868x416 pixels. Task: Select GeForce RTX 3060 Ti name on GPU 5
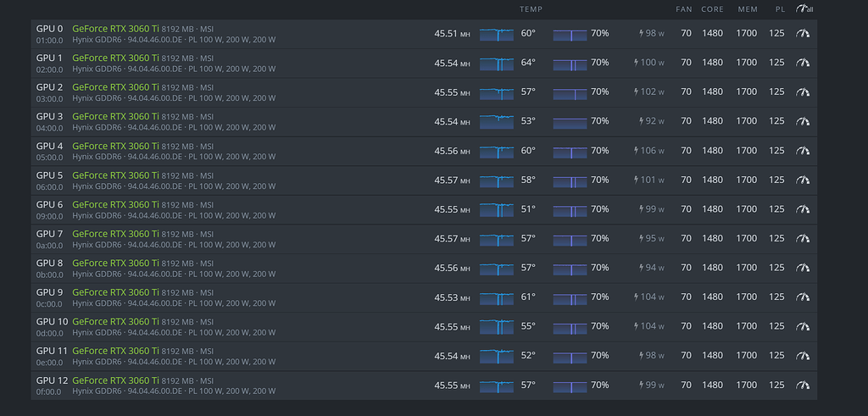click(x=115, y=175)
